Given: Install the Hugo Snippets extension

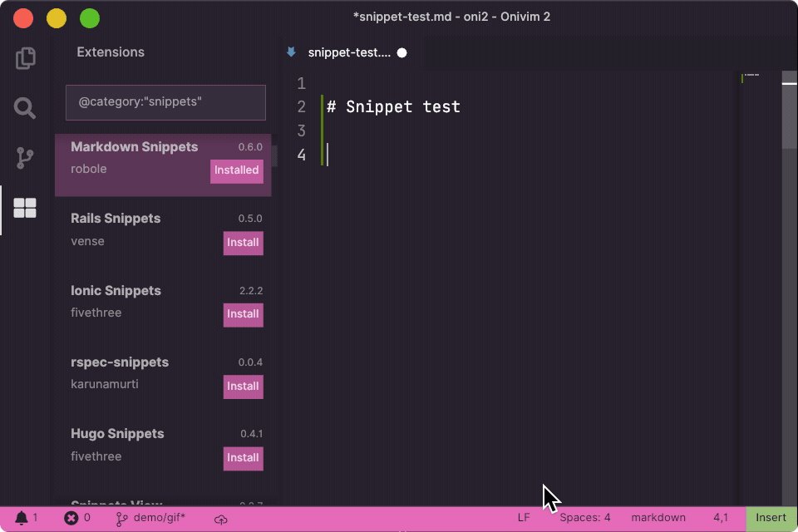Looking at the screenshot, I should coord(244,458).
